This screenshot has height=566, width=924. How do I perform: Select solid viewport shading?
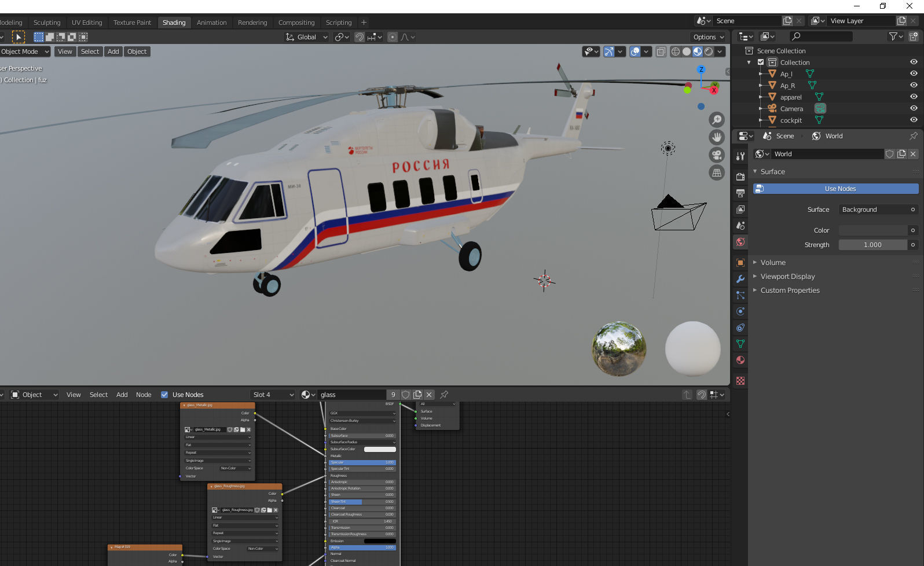687,52
